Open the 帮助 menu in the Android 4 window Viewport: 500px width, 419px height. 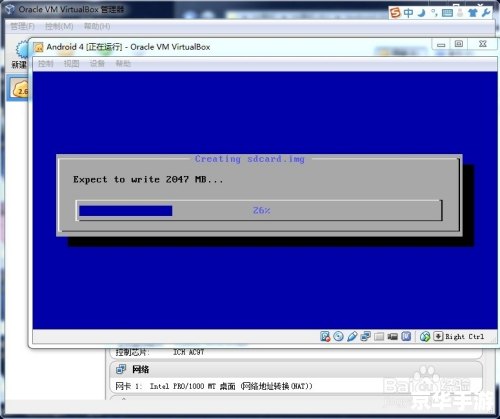[123, 63]
